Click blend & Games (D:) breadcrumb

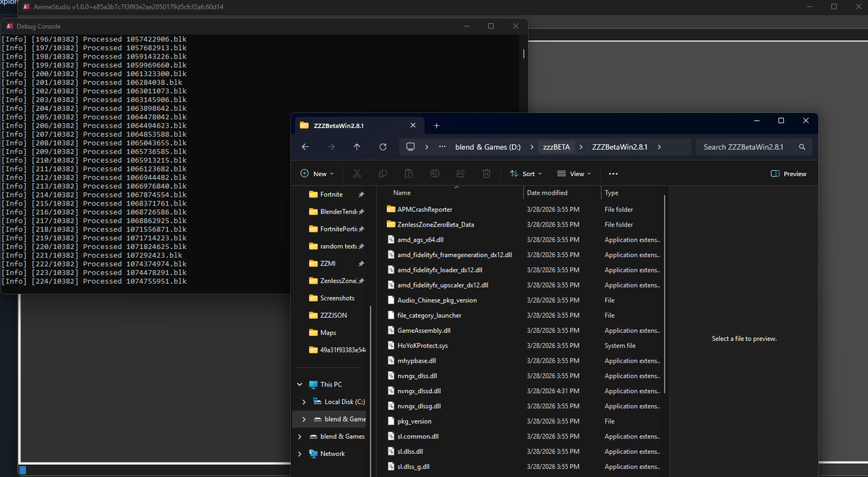(488, 147)
